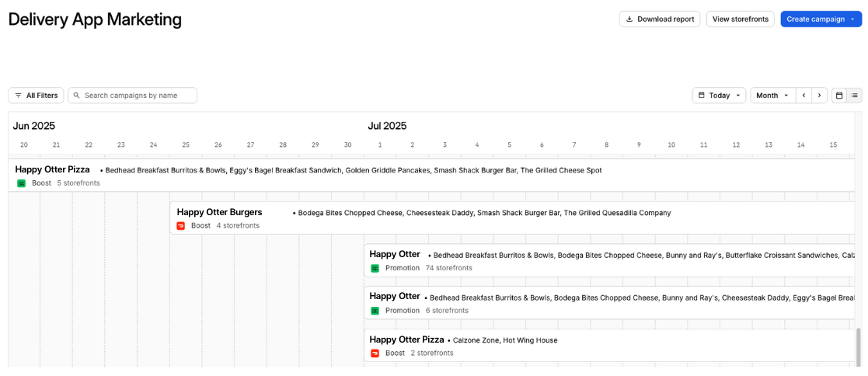868x376 pixels.
Task: Click the Uber Eats icon on the 5 storefronts Boost
Action: (x=22, y=183)
